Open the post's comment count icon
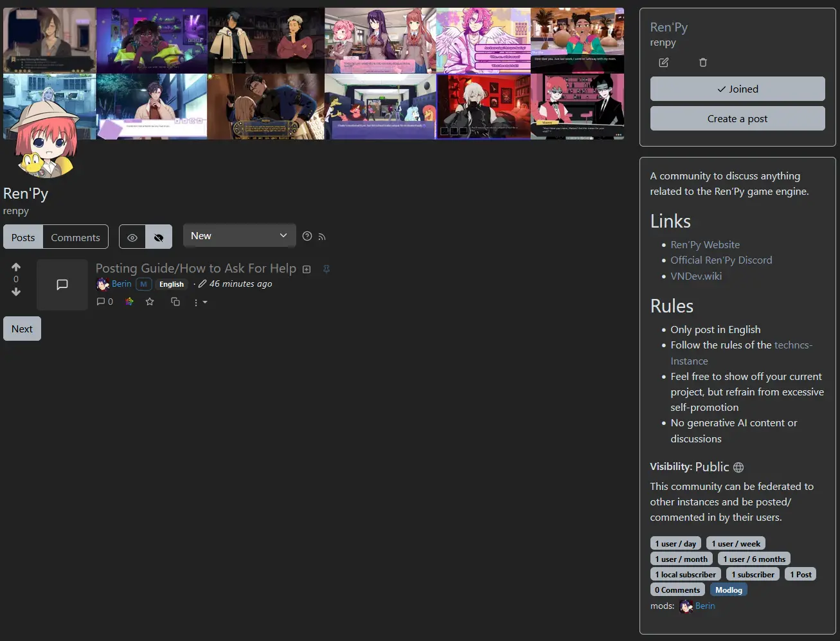Screen dimensions: 840x641 point(105,302)
